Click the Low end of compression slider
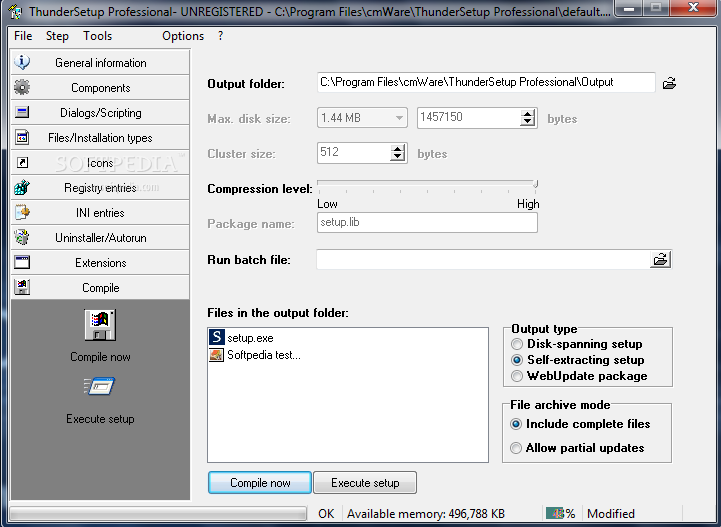The height and width of the screenshot is (527, 721). coord(327,204)
